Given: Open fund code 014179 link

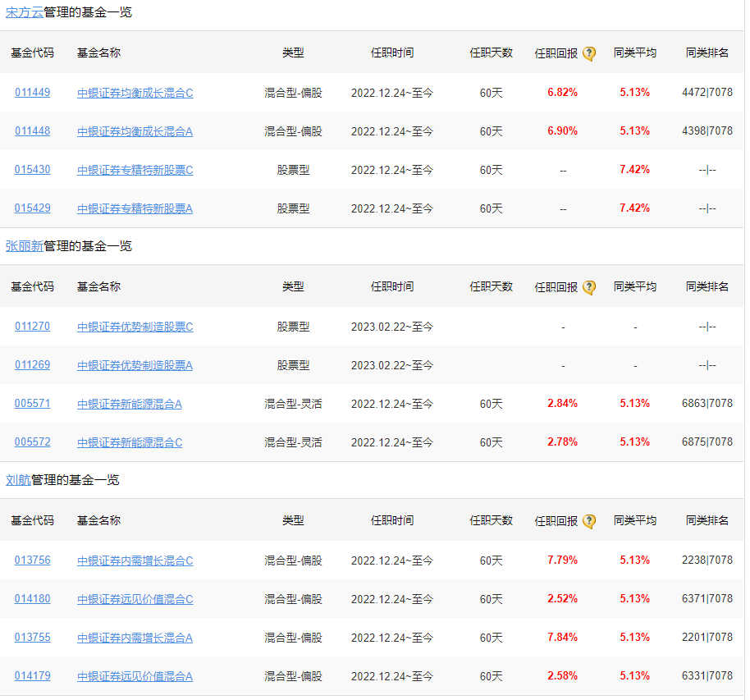Looking at the screenshot, I should [x=33, y=676].
